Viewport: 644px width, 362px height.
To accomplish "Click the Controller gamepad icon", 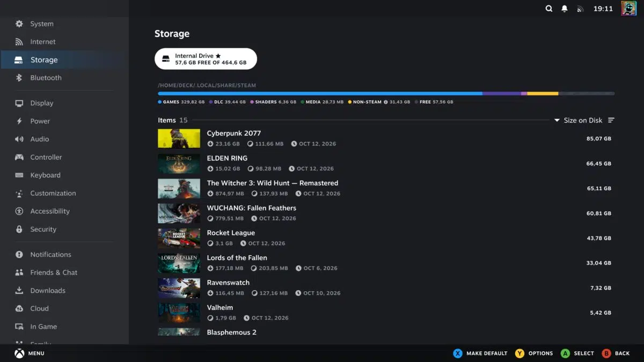I will click(19, 157).
